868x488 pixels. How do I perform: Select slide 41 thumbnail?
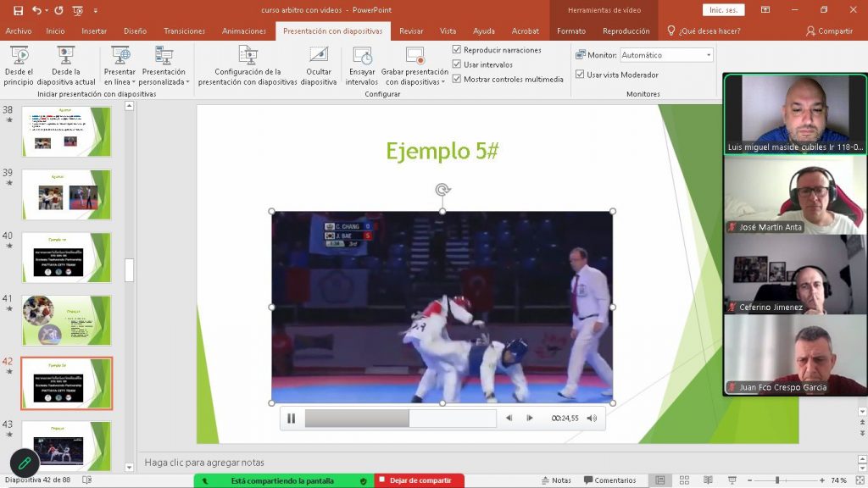click(x=66, y=320)
